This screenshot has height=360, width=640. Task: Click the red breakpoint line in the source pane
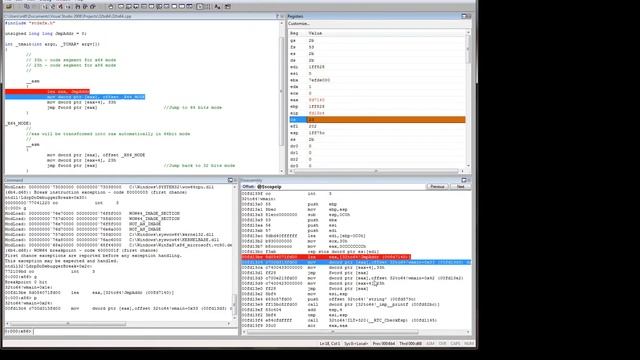47,91
